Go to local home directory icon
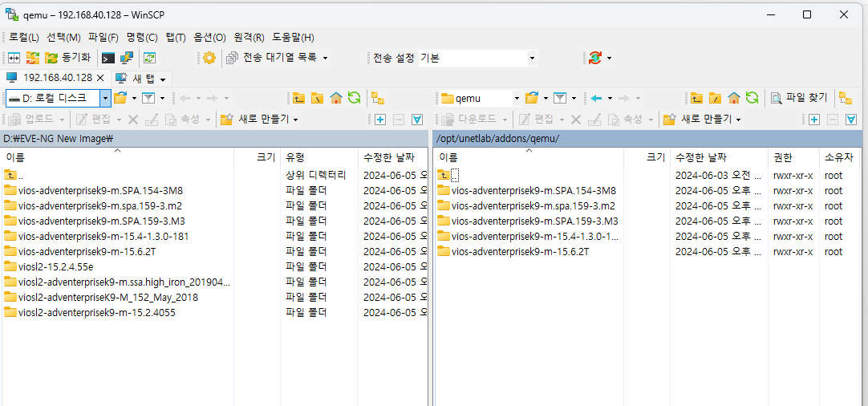This screenshot has height=406, width=868. (335, 99)
